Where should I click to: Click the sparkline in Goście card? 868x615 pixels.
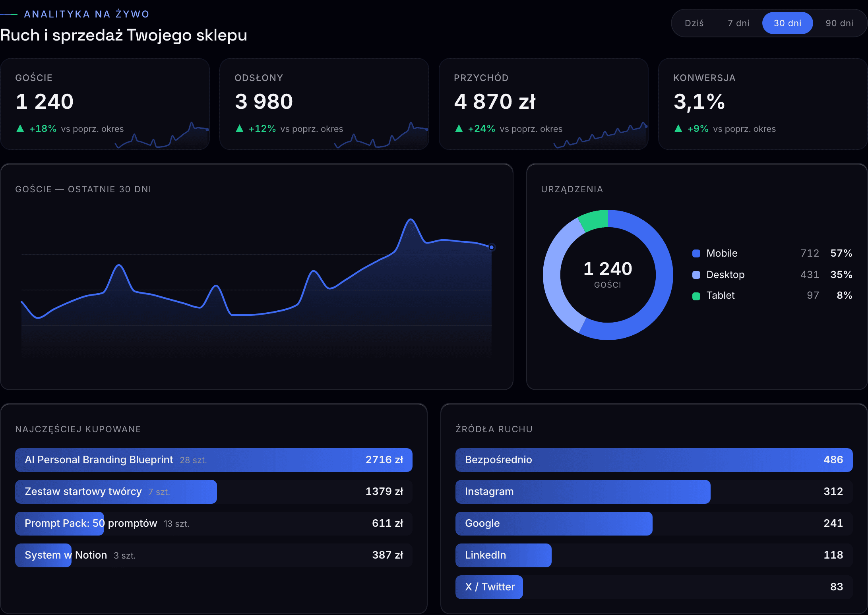tap(162, 135)
